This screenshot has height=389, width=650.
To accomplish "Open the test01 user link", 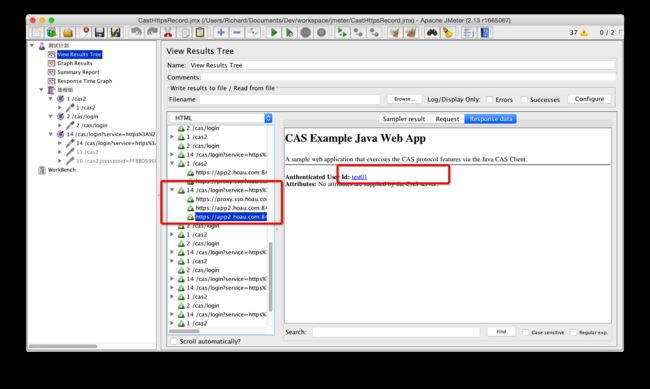I will [x=359, y=177].
